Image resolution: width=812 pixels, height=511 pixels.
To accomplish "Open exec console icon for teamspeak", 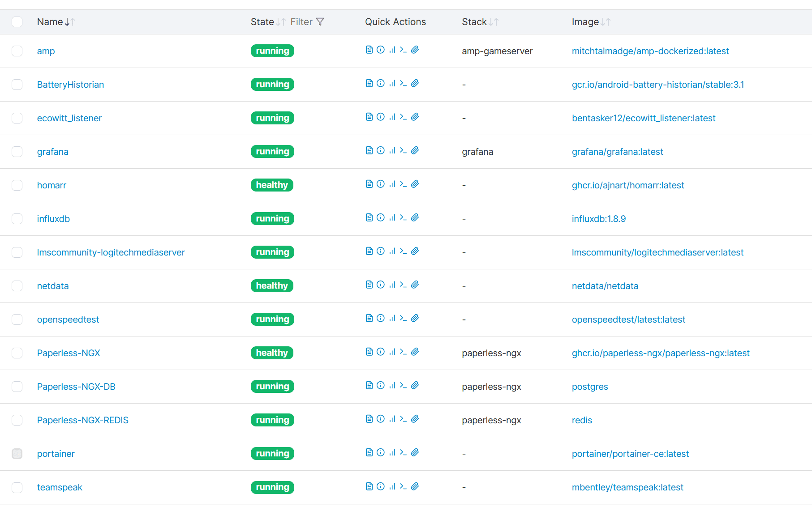I will [x=403, y=486].
